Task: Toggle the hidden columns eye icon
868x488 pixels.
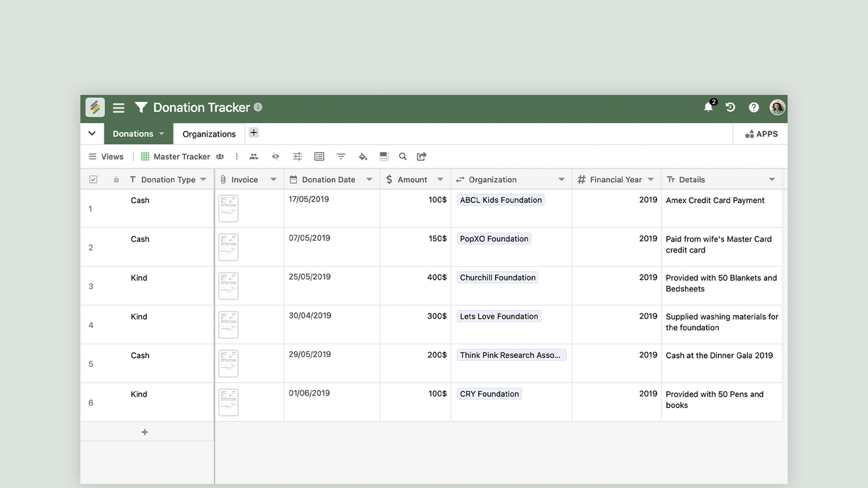Action: click(275, 157)
